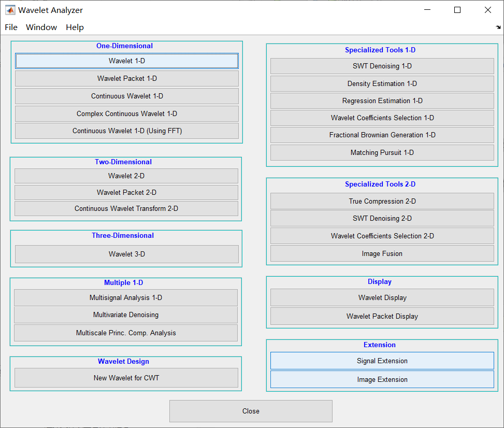Launch Fractional Brownian Generation 1-D

[382, 135]
